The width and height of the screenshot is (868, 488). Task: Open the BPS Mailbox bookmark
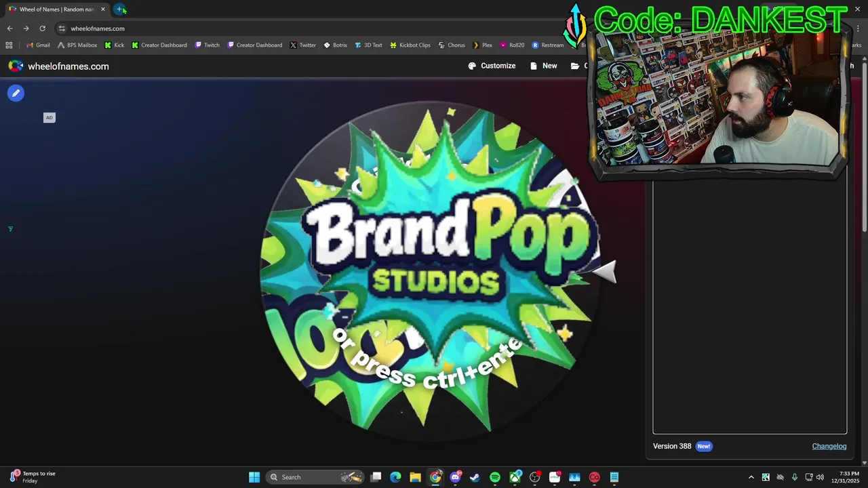[x=77, y=45]
